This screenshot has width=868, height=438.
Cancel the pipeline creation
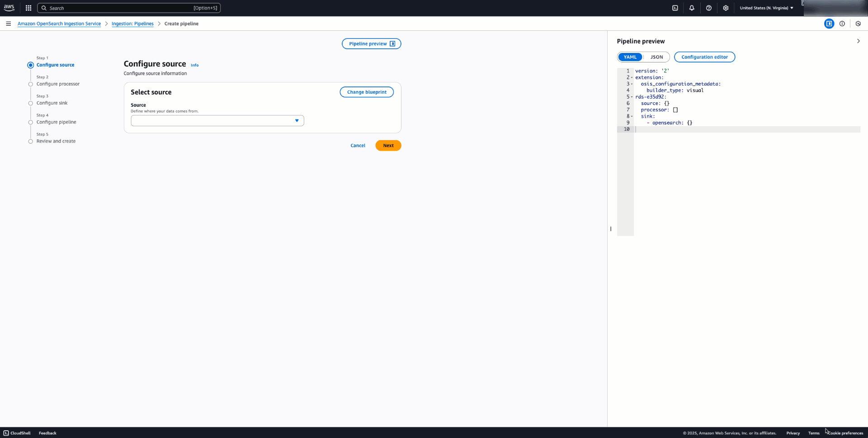pyautogui.click(x=358, y=146)
